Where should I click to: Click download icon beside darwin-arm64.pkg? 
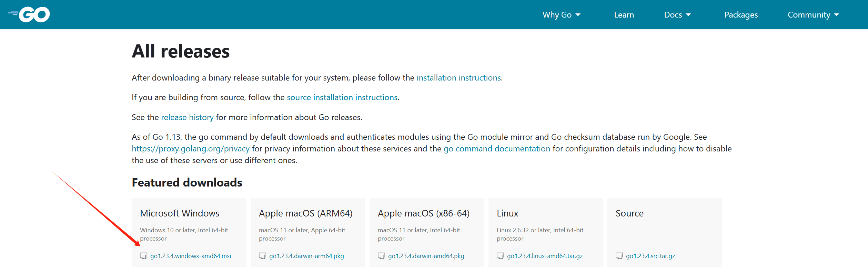pos(262,256)
